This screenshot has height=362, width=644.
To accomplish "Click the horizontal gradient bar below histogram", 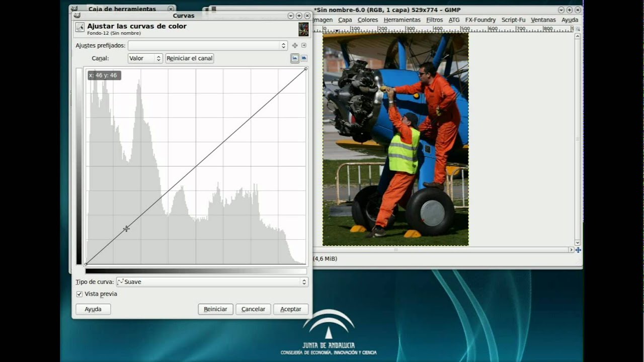I will 196,271.
